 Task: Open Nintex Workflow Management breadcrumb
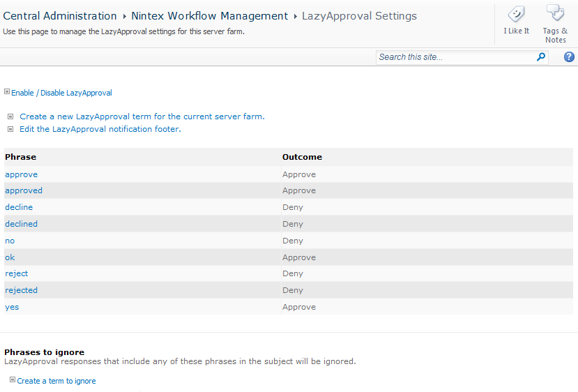(209, 16)
